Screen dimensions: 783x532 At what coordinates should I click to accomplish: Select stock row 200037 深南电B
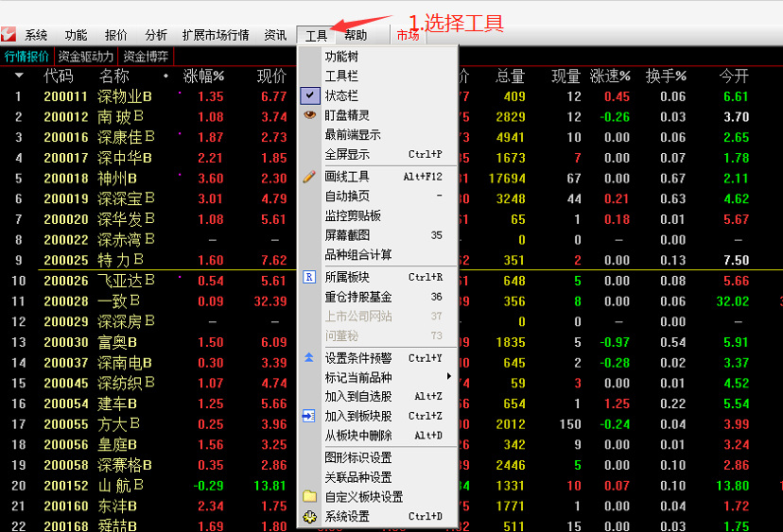391,362
